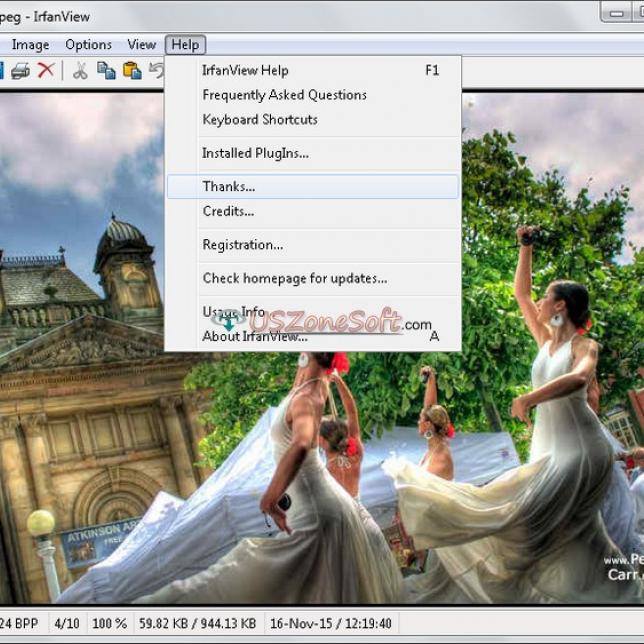Select IrfanView Help menu entry

[x=245, y=70]
